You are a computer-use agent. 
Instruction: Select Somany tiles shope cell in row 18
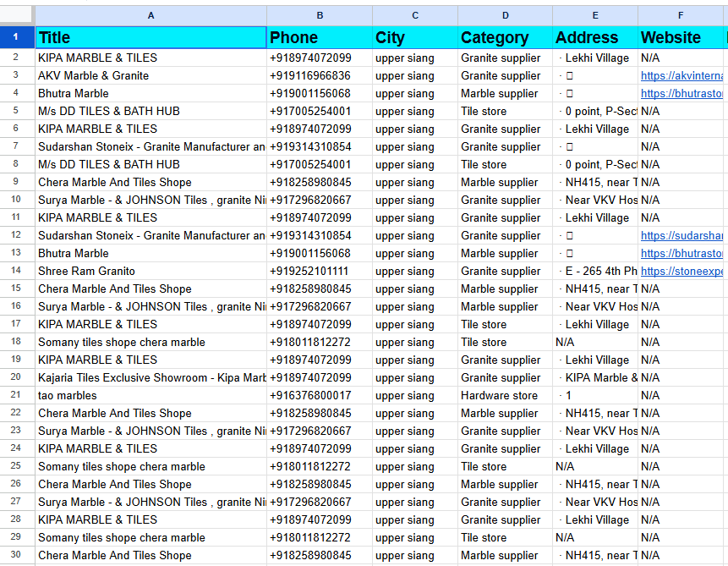tap(151, 342)
